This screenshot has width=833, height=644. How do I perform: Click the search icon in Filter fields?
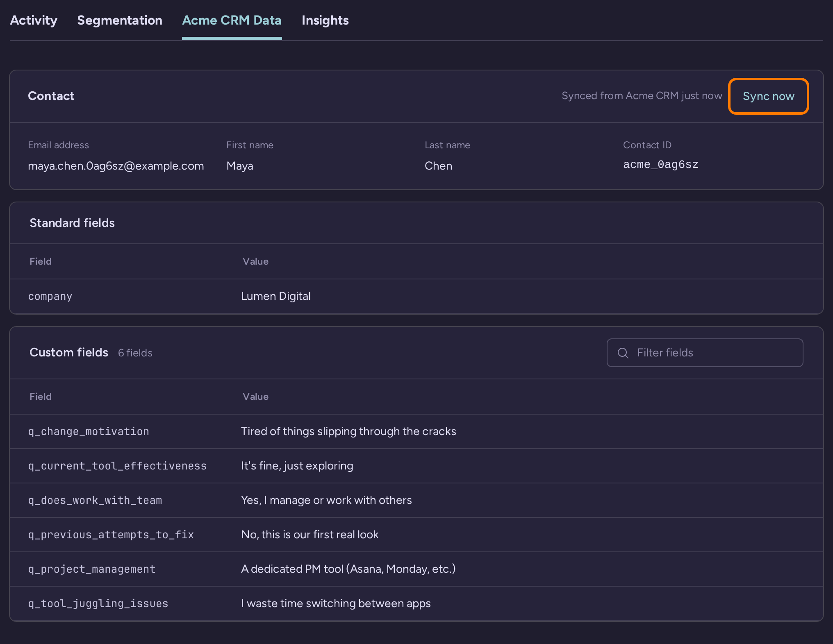pyautogui.click(x=623, y=353)
